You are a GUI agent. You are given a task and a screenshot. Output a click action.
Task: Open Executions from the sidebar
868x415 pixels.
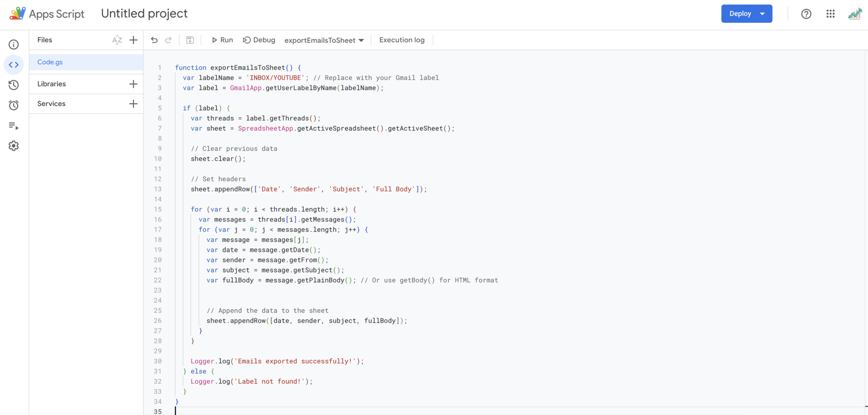click(14, 126)
